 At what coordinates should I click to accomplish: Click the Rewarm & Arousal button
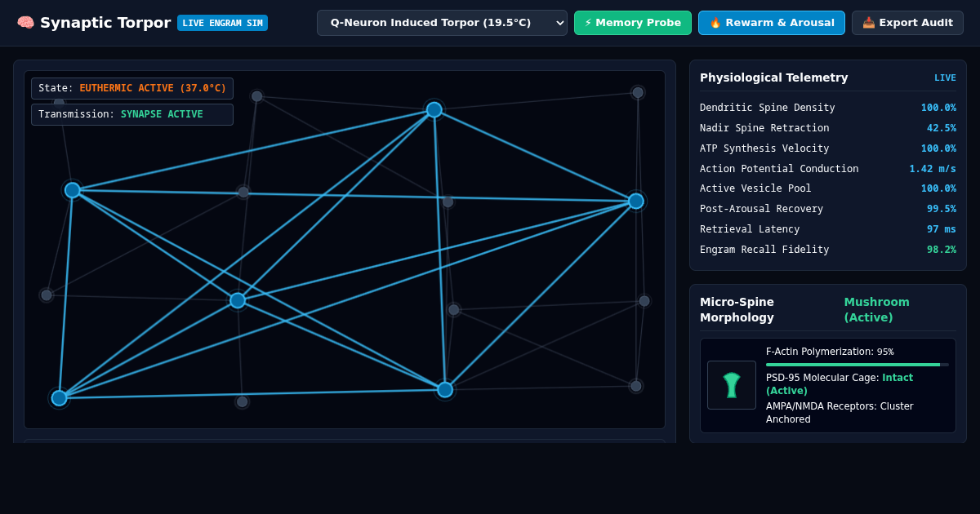[772, 23]
